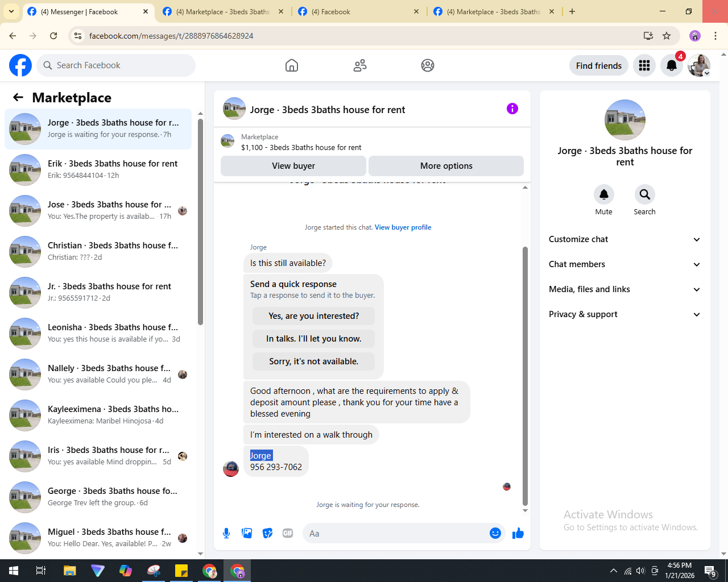The image size is (728, 582).
Task: Expand the Privacy & support section
Action: point(624,314)
